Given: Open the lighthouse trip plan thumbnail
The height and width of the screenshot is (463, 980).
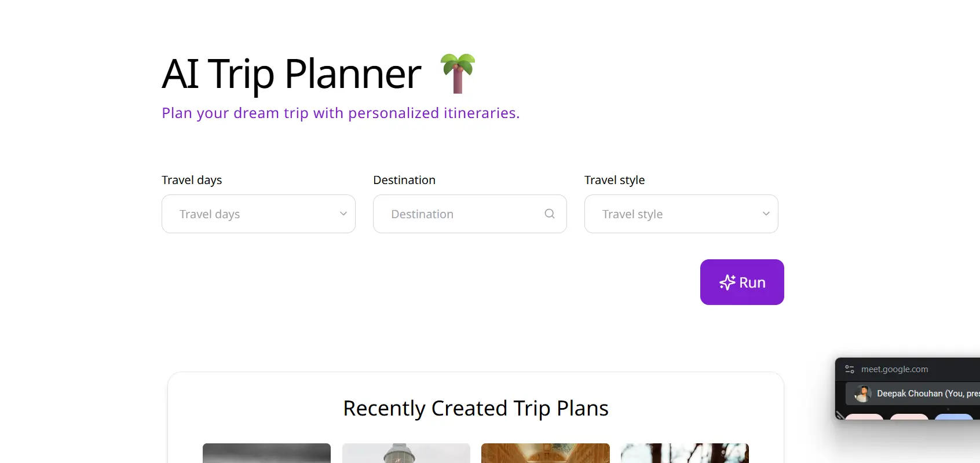Looking at the screenshot, I should 406,453.
